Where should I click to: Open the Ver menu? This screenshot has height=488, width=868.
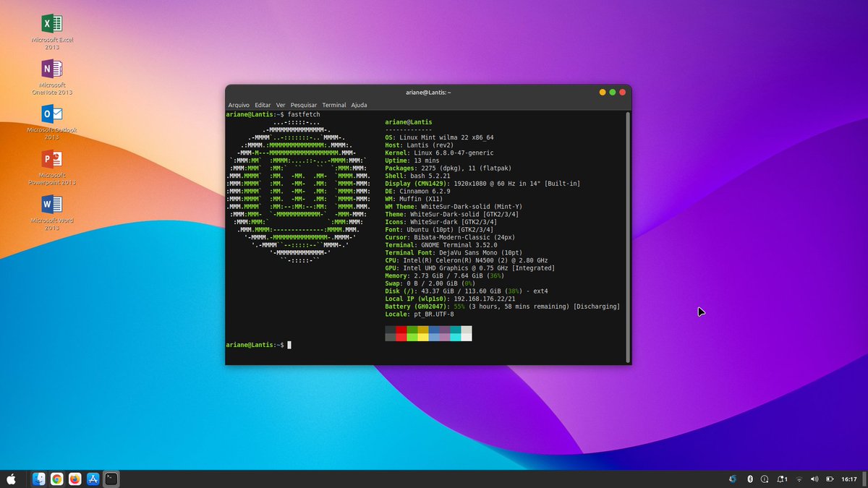[x=281, y=105]
